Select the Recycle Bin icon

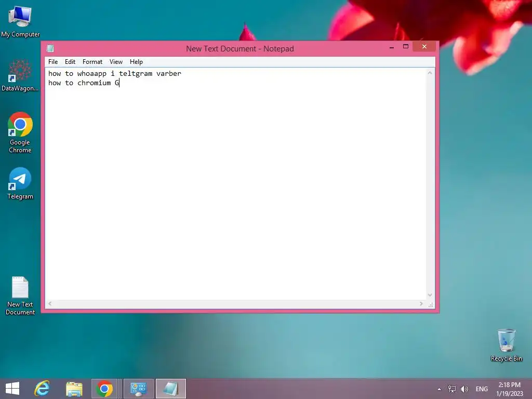[x=506, y=345]
